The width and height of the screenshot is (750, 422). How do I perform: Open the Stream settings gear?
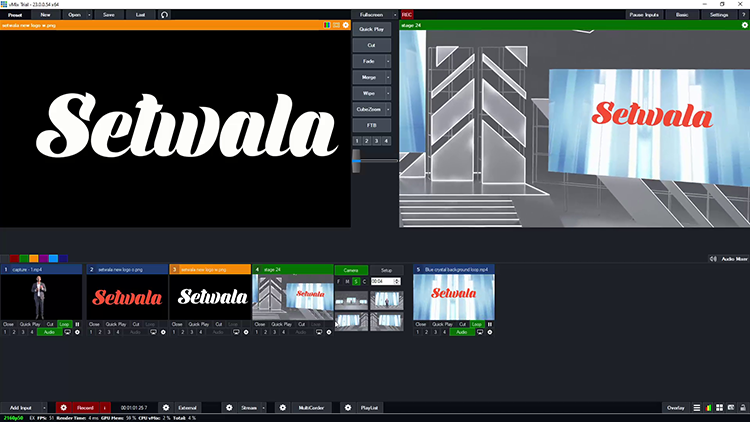point(228,408)
